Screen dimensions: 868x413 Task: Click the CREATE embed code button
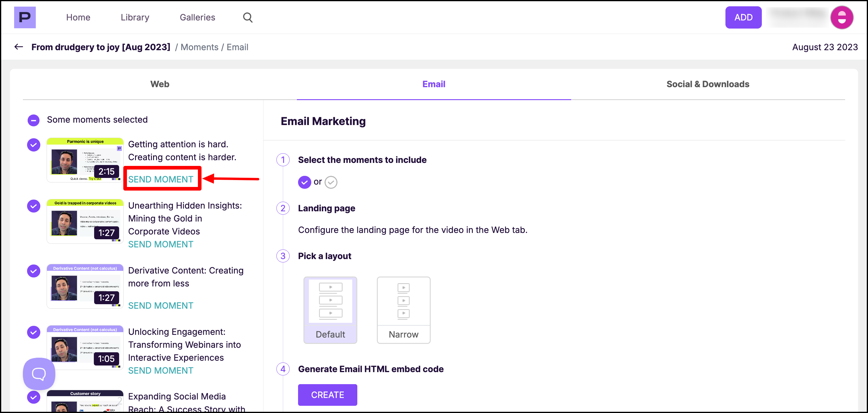[x=327, y=394]
